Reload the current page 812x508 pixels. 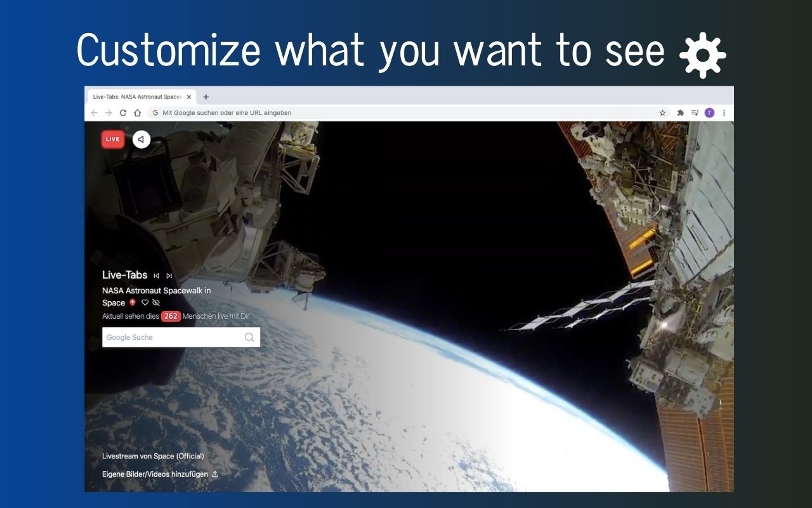click(123, 113)
